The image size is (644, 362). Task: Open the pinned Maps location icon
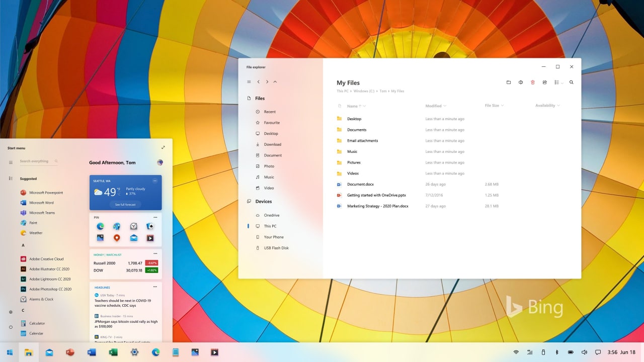(117, 238)
